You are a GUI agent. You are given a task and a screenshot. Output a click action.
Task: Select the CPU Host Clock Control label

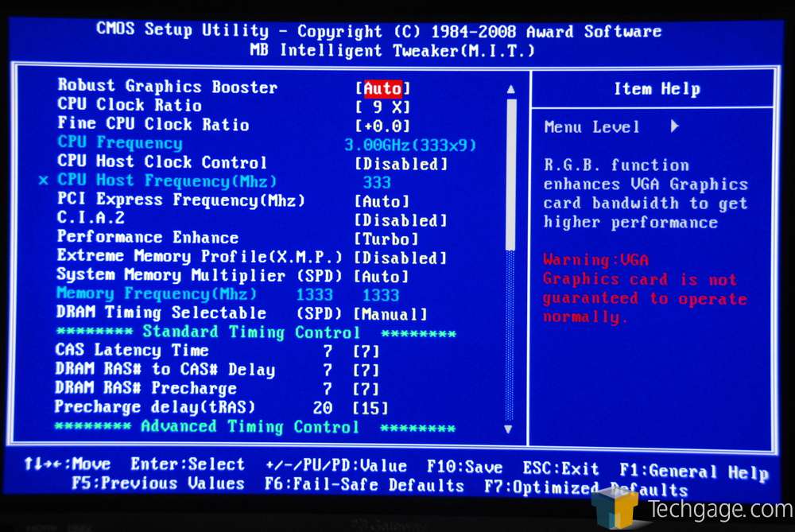161,161
